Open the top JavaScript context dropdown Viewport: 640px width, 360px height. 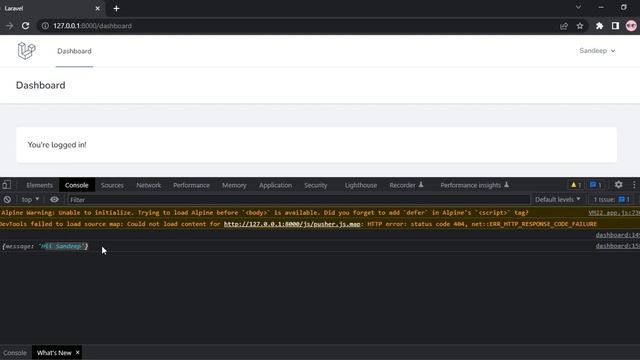[x=30, y=200]
